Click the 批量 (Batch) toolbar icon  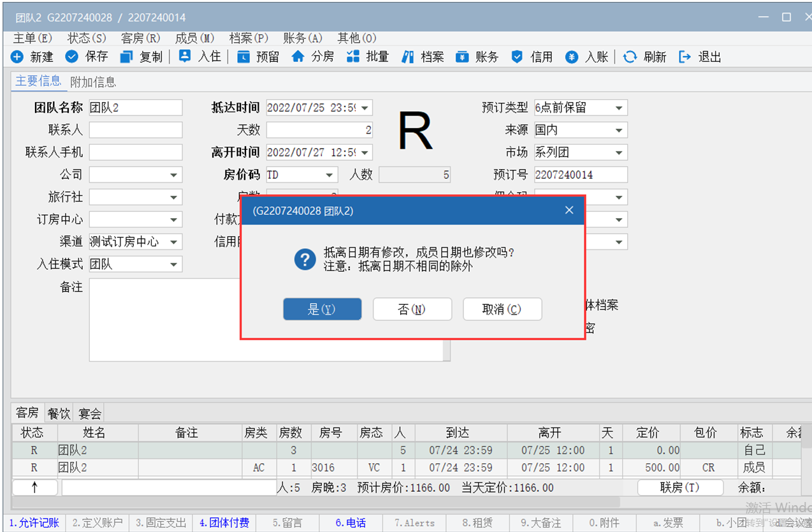click(353, 57)
